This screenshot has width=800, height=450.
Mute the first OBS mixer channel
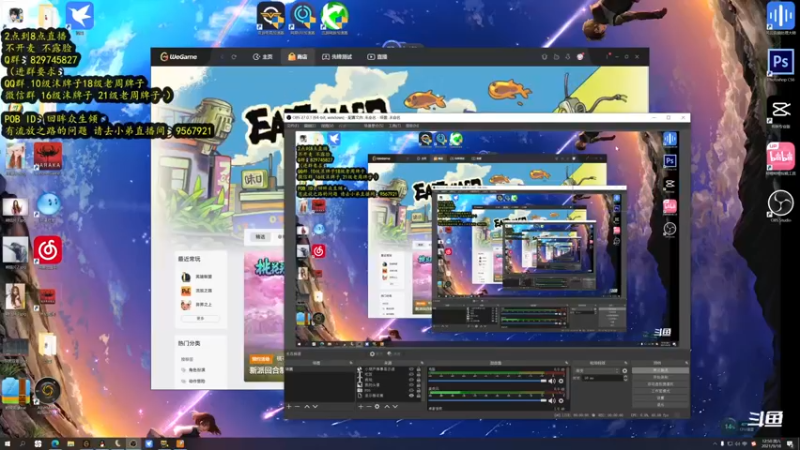[x=552, y=381]
